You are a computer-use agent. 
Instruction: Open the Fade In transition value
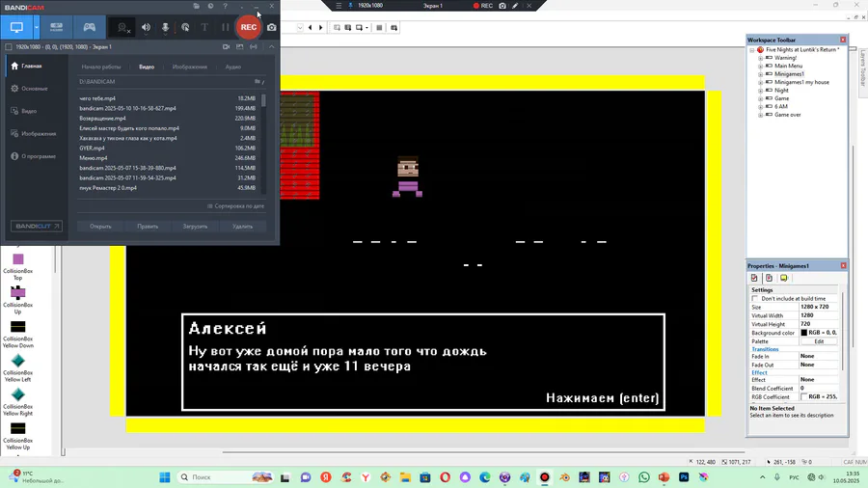pos(819,356)
